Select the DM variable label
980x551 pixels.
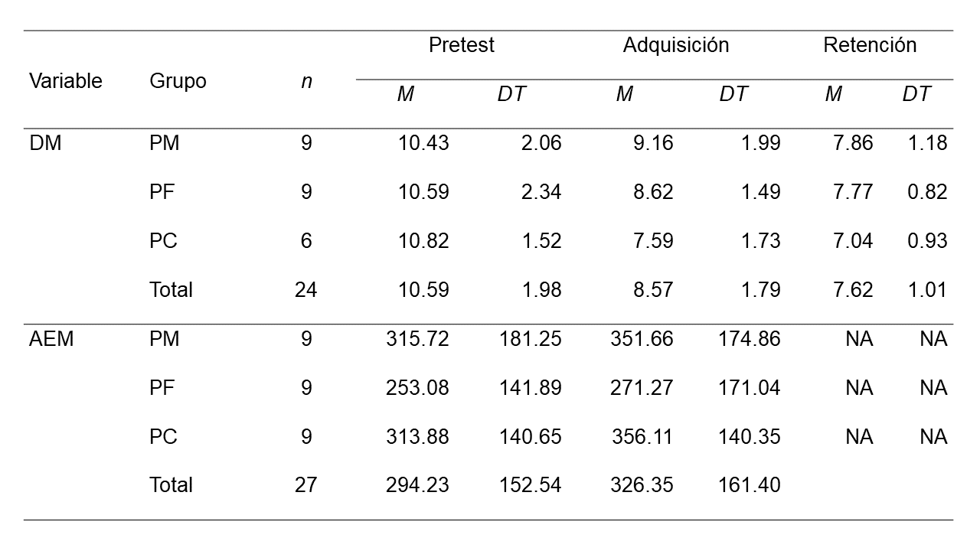[x=45, y=143]
